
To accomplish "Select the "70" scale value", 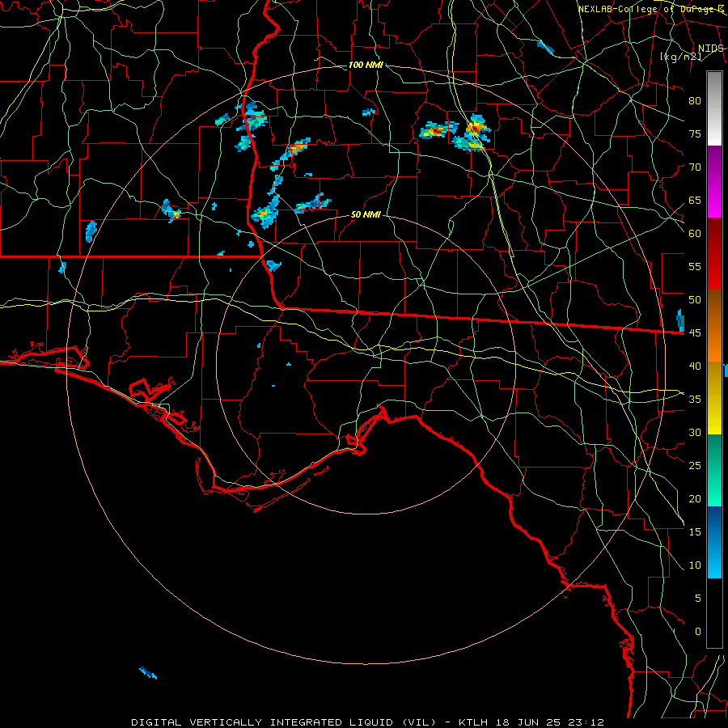I will point(695,167).
